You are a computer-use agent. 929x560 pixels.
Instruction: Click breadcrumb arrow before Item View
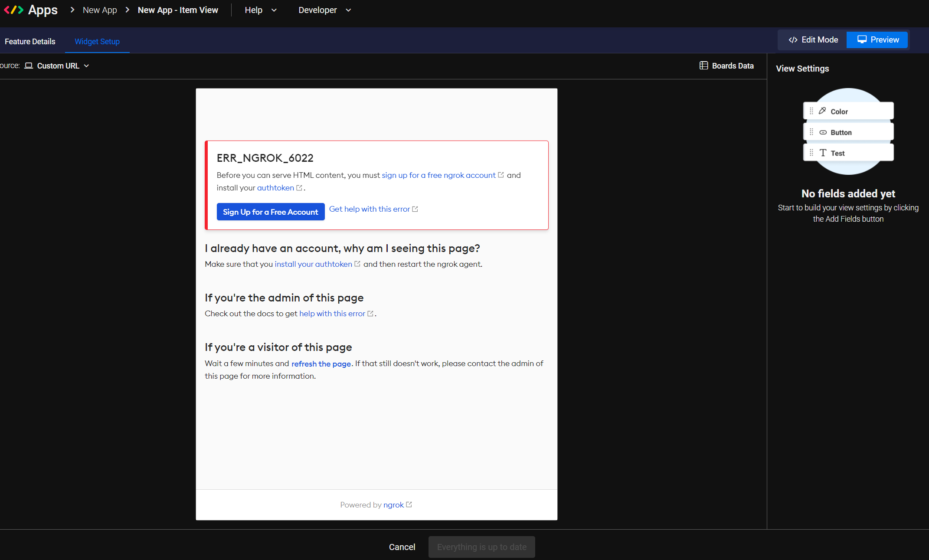click(x=127, y=10)
